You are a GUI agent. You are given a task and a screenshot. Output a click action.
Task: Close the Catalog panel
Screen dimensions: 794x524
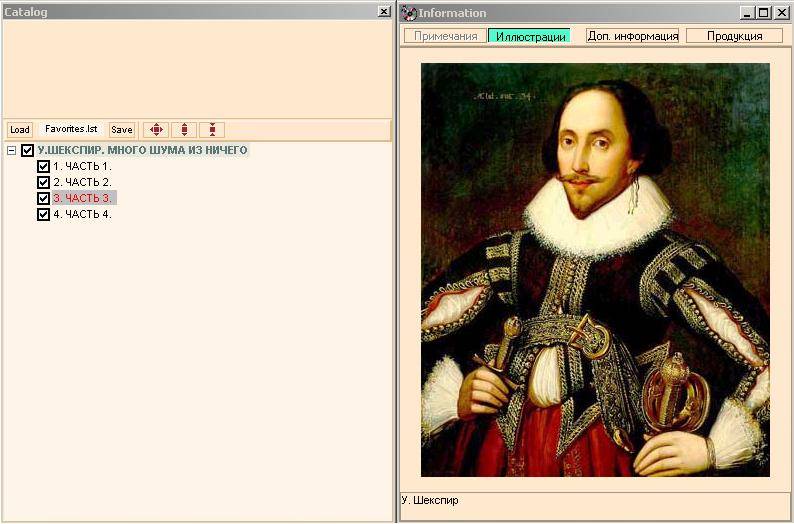[384, 12]
